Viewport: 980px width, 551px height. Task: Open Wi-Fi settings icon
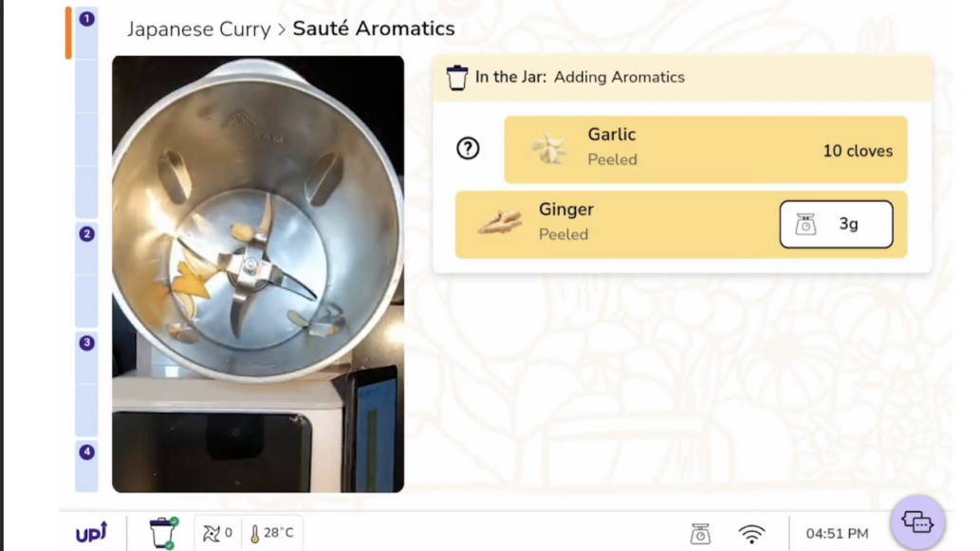tap(751, 534)
